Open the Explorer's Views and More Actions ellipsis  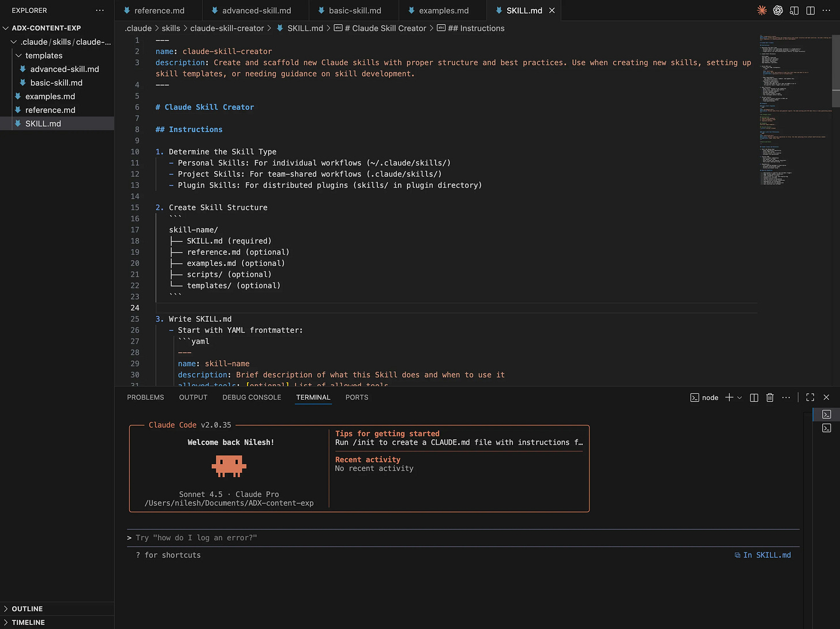tap(100, 10)
